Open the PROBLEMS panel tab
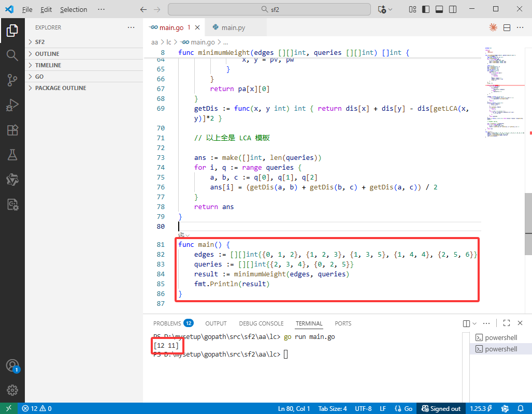The image size is (532, 414). pos(173,323)
